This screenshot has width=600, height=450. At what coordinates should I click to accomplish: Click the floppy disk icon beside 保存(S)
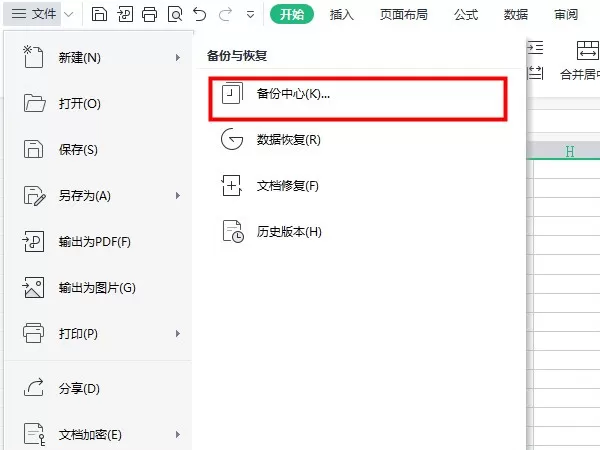click(33, 149)
